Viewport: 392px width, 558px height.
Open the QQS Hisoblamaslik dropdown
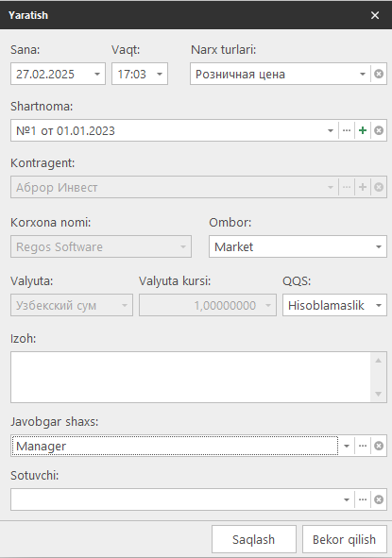coord(379,305)
